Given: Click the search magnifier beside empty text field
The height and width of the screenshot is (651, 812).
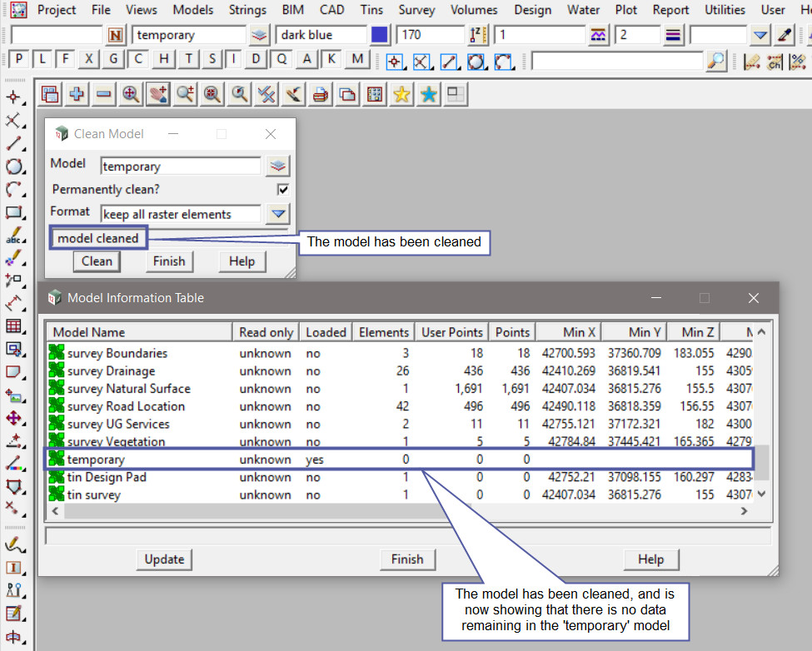Looking at the screenshot, I should click(715, 60).
